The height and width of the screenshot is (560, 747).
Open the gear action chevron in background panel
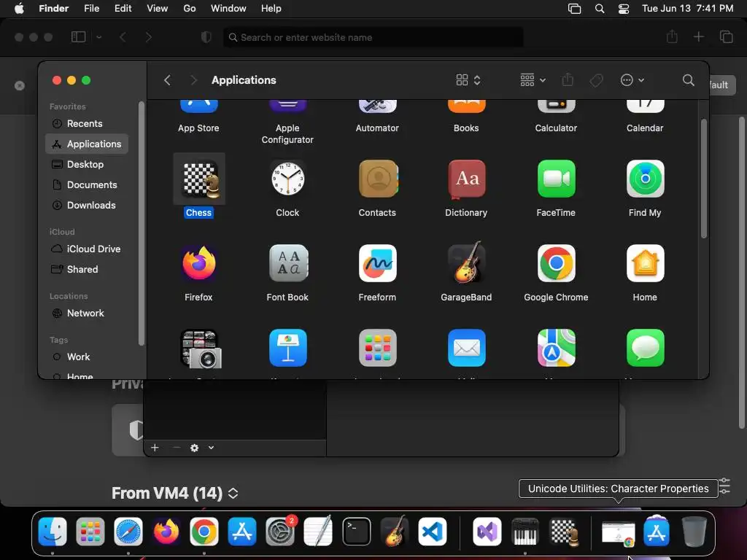[211, 448]
